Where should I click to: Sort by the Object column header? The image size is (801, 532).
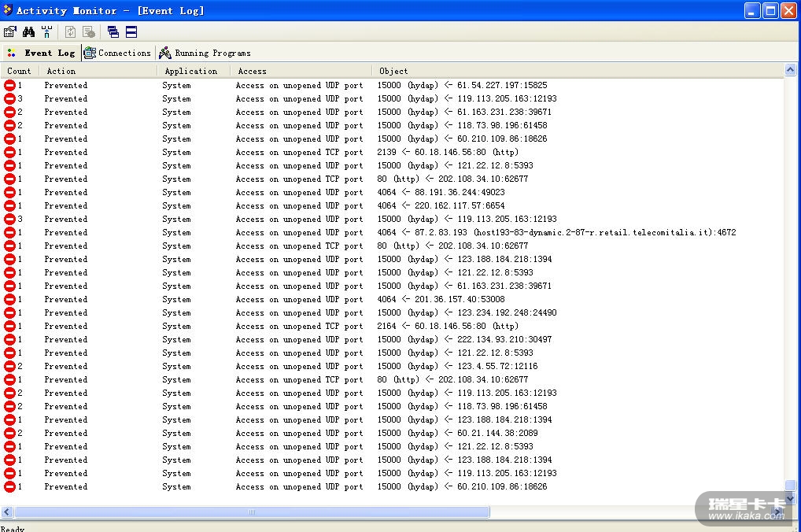(578, 71)
